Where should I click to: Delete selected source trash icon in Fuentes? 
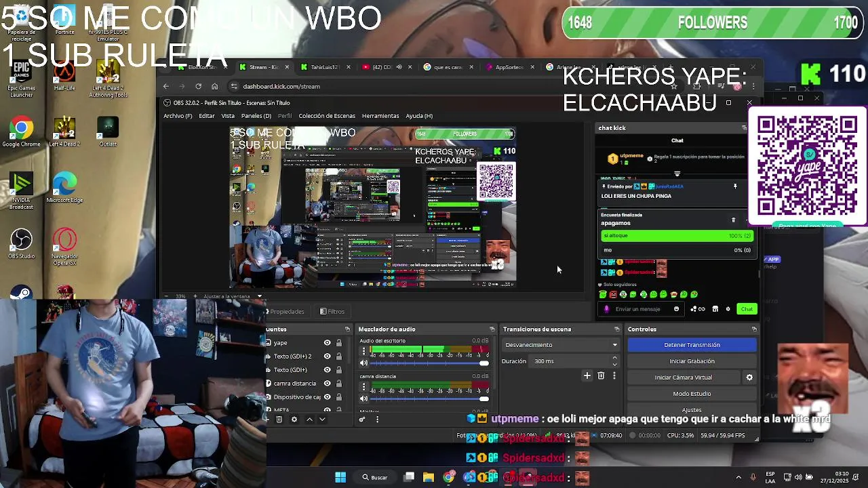(279, 420)
